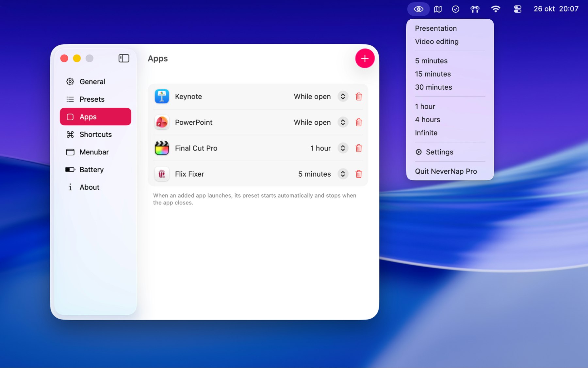Toggle the sidebar panel icon
This screenshot has width=588, height=368.
[124, 58]
